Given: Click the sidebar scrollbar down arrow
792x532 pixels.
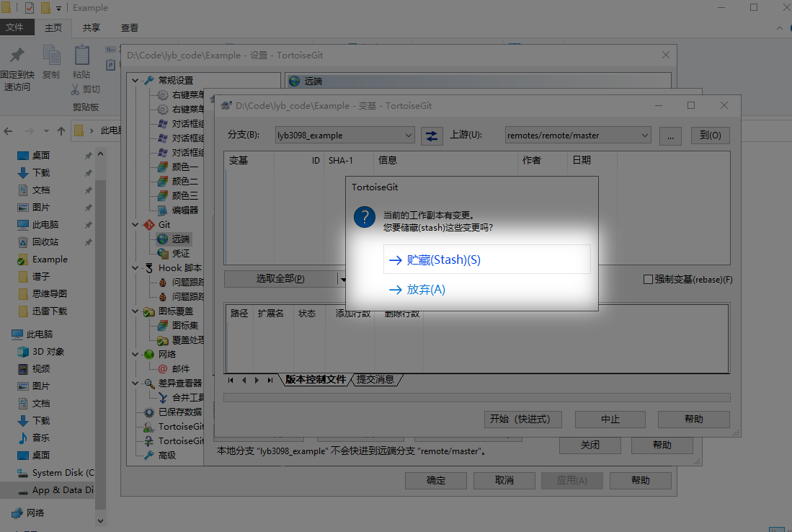Looking at the screenshot, I should [x=100, y=520].
